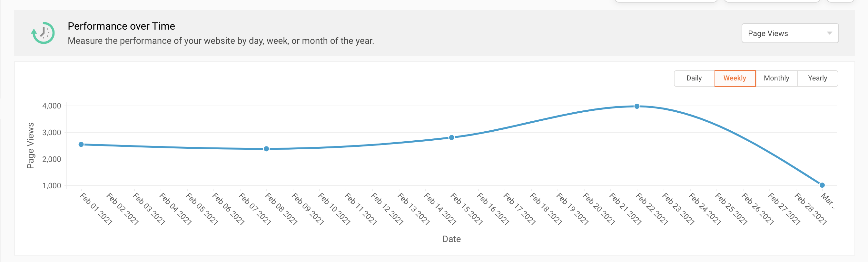Click the 1,000 y-axis label
Image resolution: width=868 pixels, height=262 pixels.
pos(52,186)
